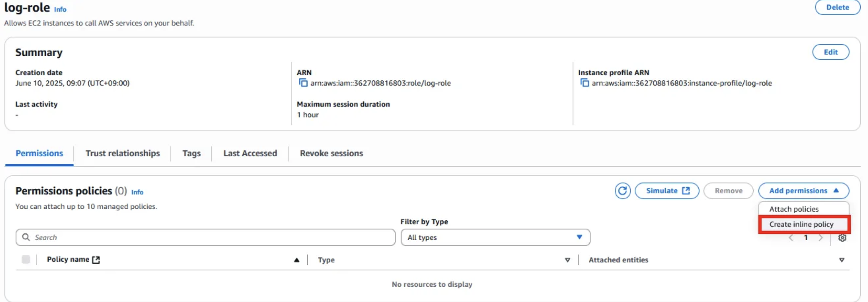Open the Last Accessed tab

[x=250, y=153]
